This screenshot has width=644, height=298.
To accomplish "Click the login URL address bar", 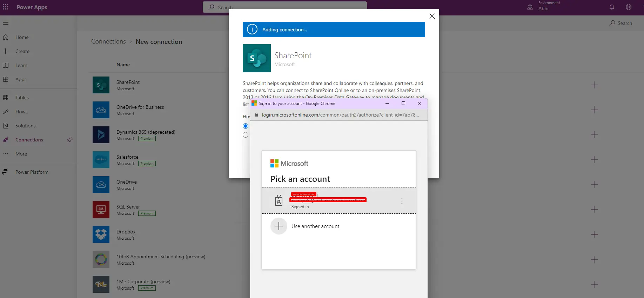I will 339,115.
